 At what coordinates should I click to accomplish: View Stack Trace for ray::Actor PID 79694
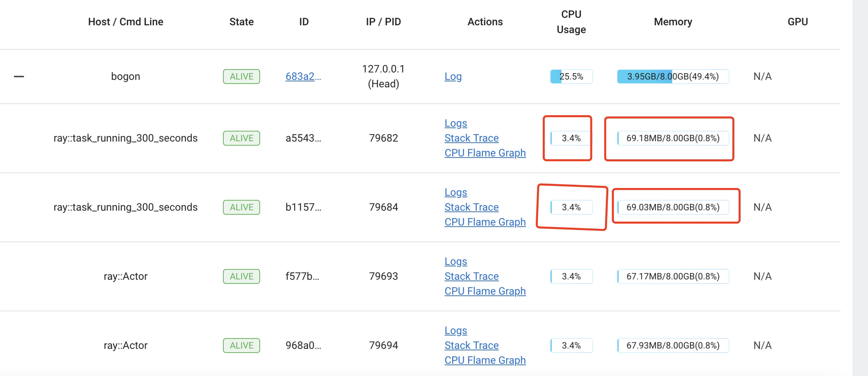472,345
